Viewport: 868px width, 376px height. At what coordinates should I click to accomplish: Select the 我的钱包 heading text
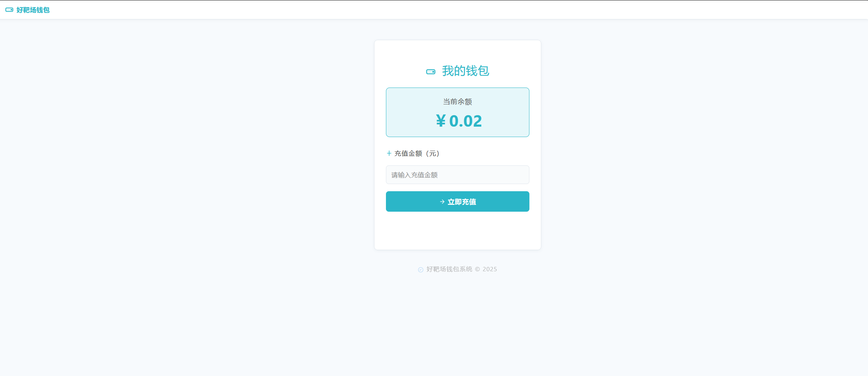pyautogui.click(x=466, y=71)
